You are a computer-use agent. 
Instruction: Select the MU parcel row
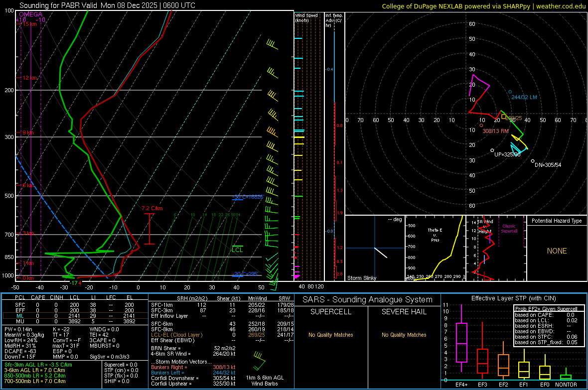click(x=75, y=321)
